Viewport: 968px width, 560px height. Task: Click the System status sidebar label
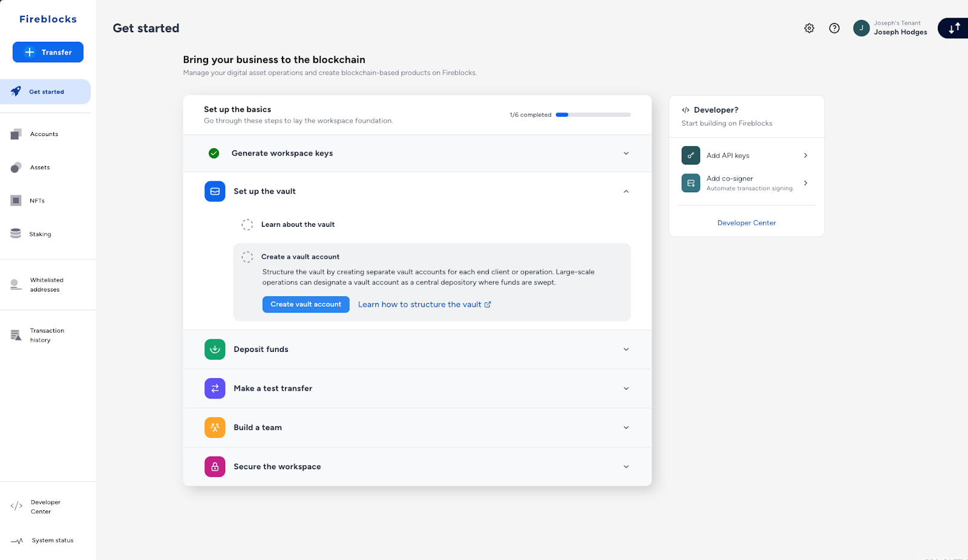point(53,541)
